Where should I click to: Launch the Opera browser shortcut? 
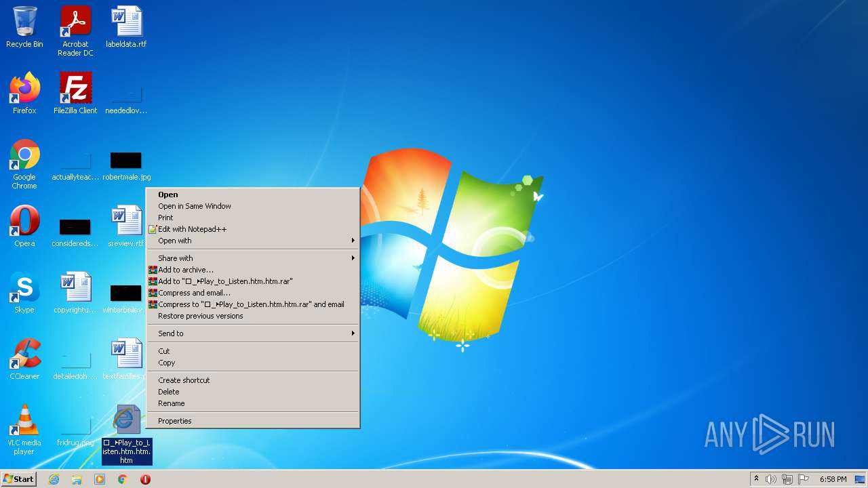pos(24,226)
